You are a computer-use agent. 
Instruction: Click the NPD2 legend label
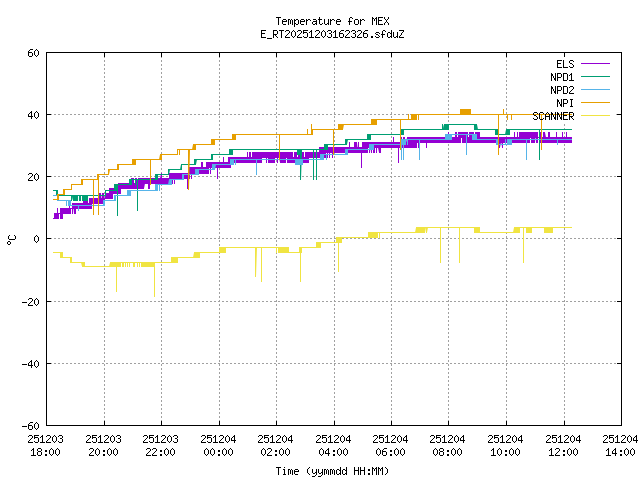(x=562, y=90)
